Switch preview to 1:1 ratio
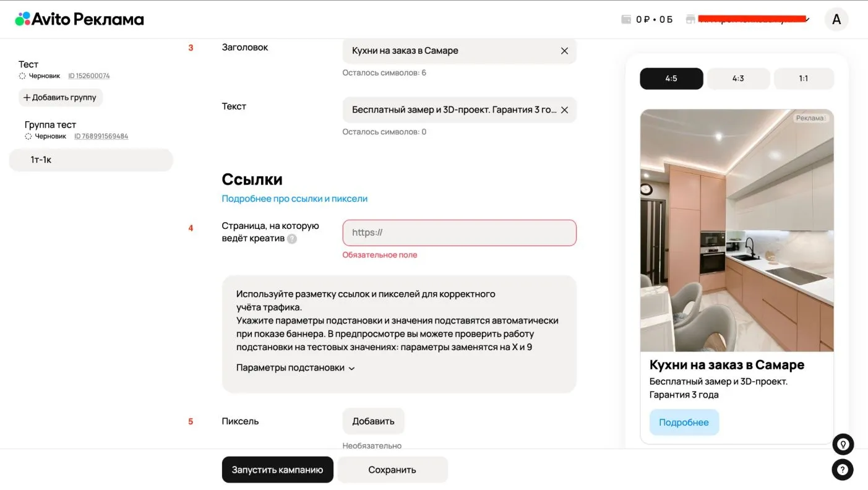The height and width of the screenshot is (490, 868). (804, 79)
